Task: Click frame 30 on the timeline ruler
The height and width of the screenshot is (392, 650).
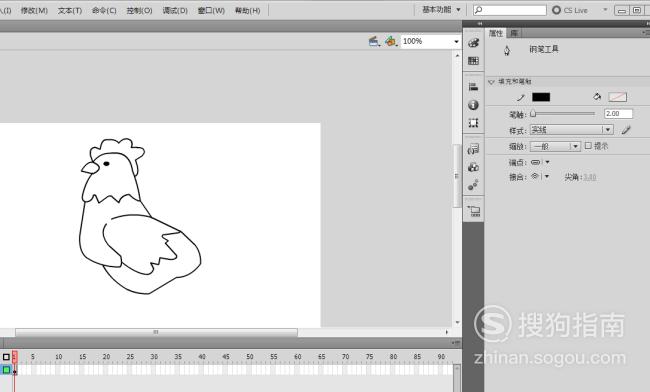Action: [154, 357]
